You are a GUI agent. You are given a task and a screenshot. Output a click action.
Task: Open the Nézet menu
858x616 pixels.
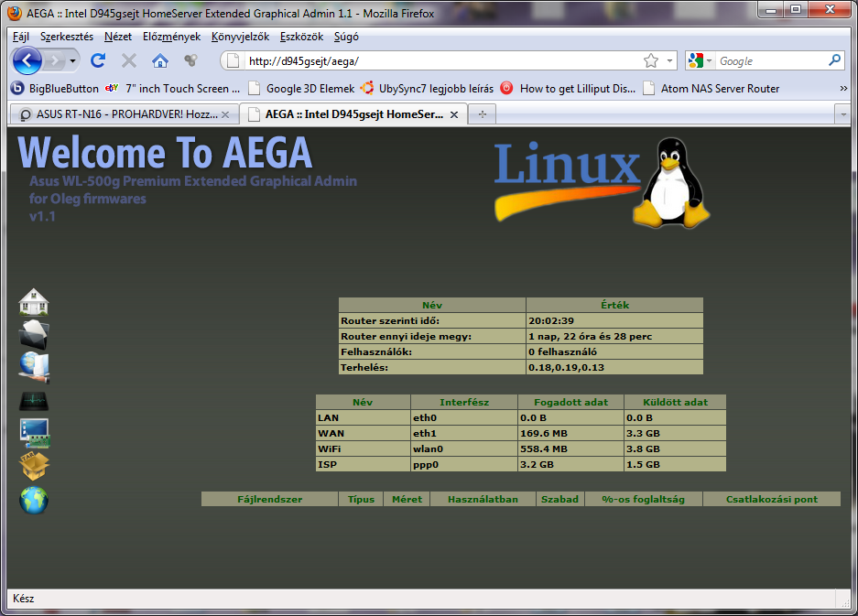coord(117,37)
